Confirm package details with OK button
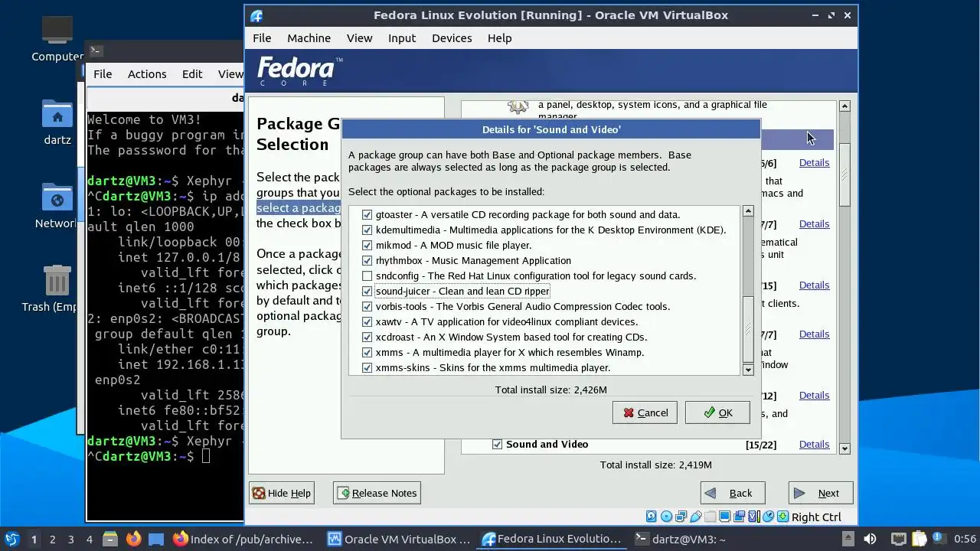The width and height of the screenshot is (980, 551). (x=717, y=412)
